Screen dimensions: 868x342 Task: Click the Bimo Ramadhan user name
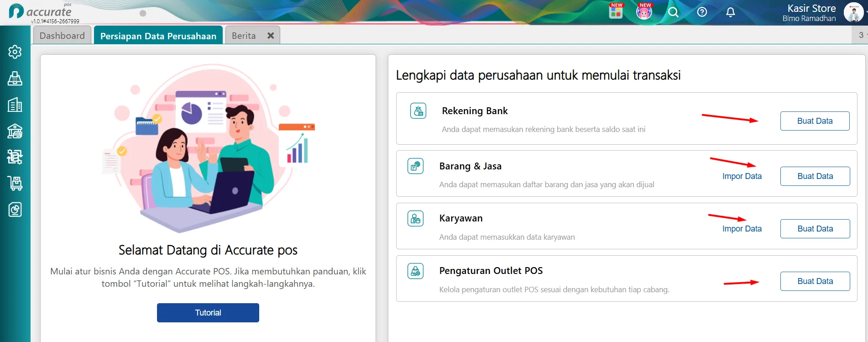pos(809,19)
